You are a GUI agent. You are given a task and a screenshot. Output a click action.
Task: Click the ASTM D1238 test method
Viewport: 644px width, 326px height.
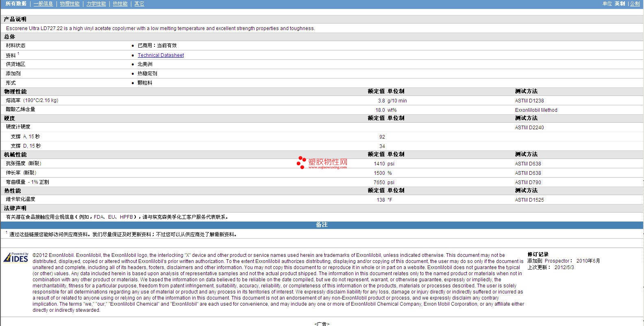pyautogui.click(x=529, y=101)
